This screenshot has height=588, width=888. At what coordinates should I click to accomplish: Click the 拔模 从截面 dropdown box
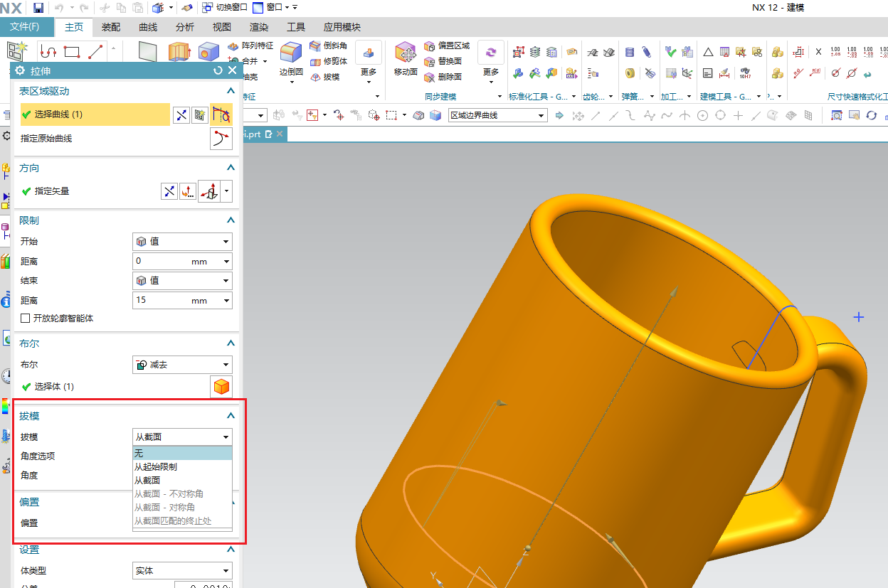click(x=182, y=437)
